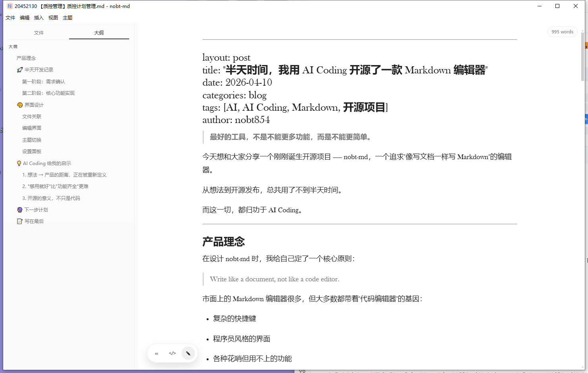Open outline item 第一阶段：需求确认
588x373 pixels.
(44, 82)
